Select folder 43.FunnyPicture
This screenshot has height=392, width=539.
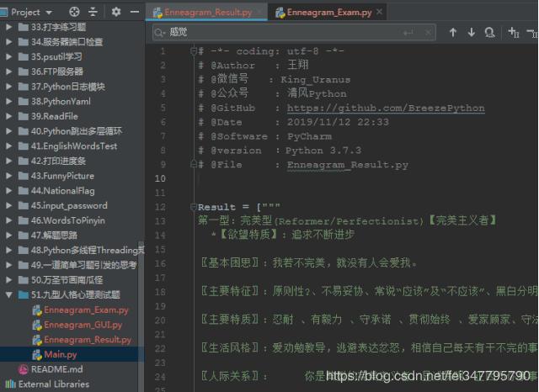click(62, 176)
